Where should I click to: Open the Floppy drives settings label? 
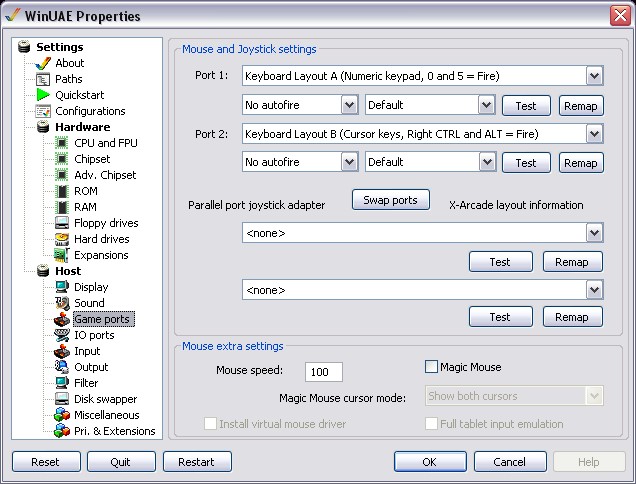(x=106, y=223)
